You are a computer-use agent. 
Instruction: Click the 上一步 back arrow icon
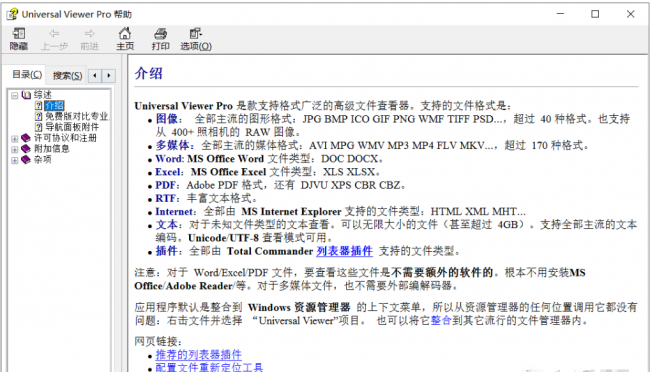pyautogui.click(x=54, y=33)
